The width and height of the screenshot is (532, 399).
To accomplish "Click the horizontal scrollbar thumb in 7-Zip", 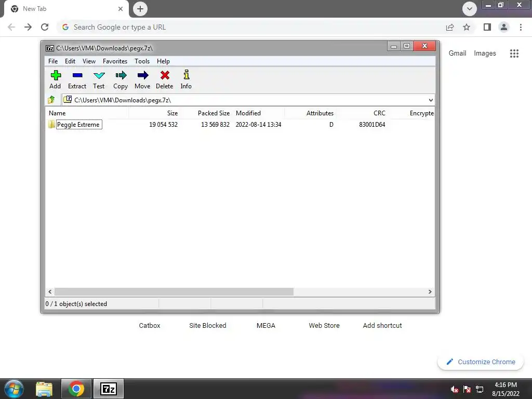I will (174, 291).
